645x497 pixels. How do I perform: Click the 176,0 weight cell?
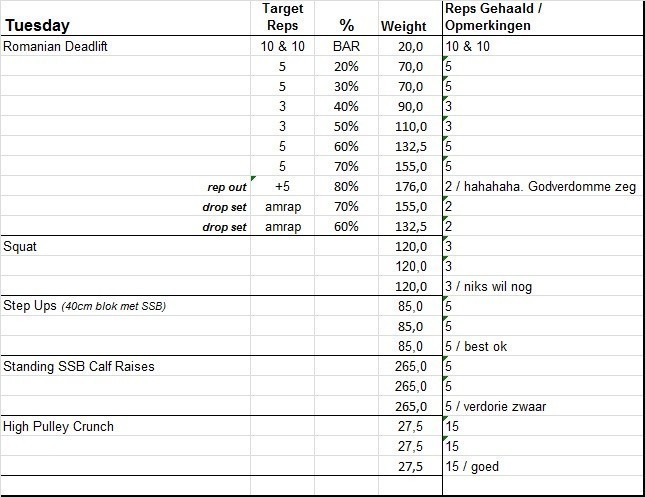411,186
